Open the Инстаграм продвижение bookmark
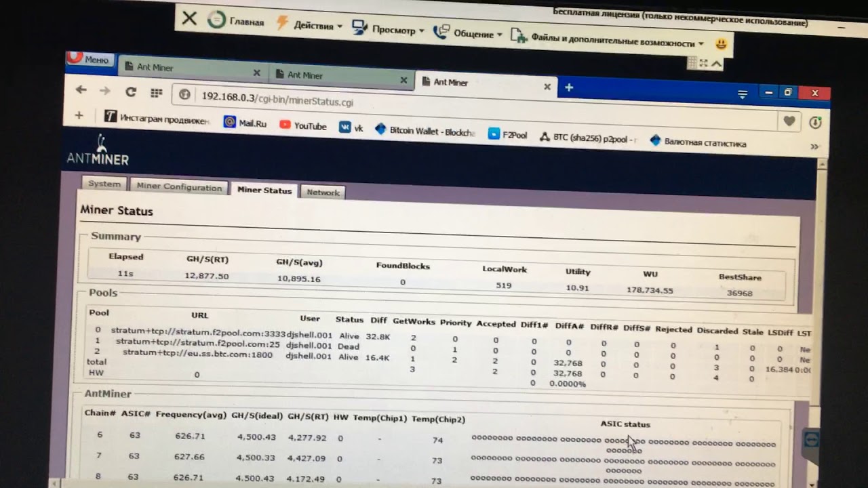The image size is (868, 488). click(157, 118)
